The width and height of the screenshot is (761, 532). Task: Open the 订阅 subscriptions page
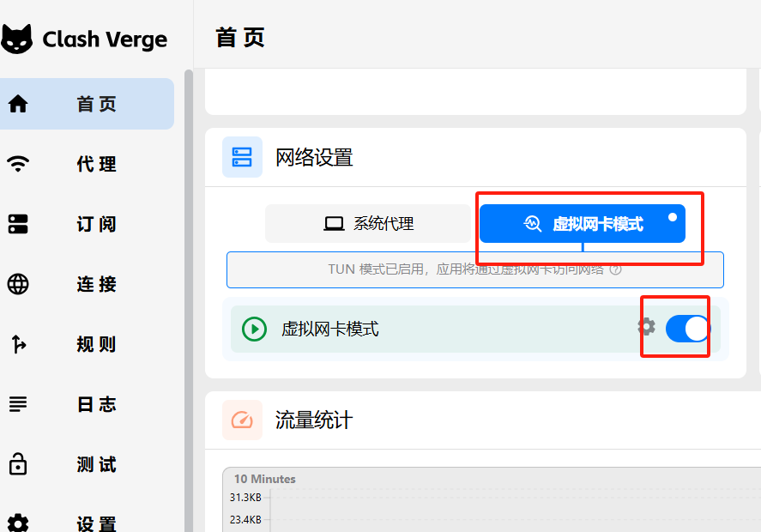coord(87,224)
